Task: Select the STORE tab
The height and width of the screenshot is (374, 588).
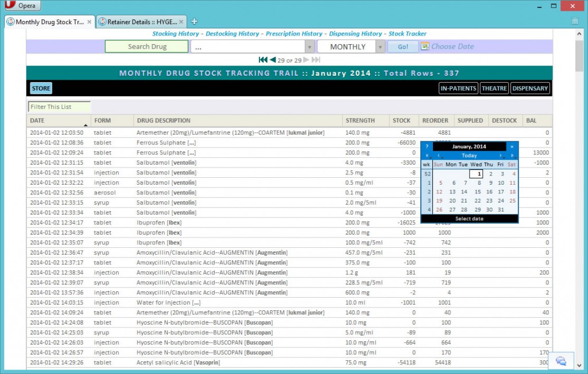Action: click(x=40, y=88)
